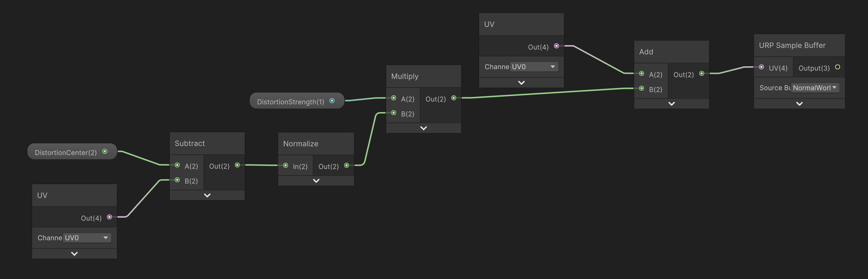This screenshot has width=868, height=279.
Task: Click the Multiply node B(2) input port
Action: (393, 113)
